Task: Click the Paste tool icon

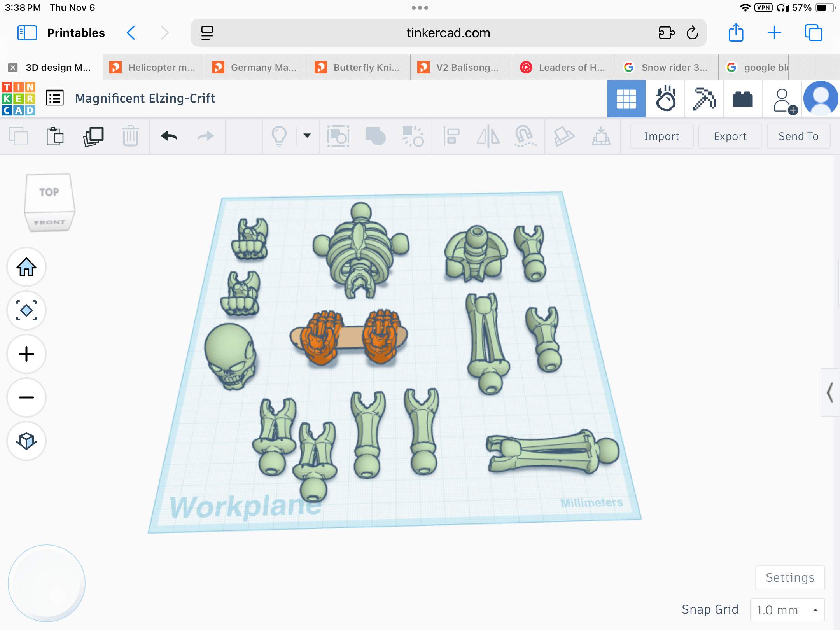Action: [55, 136]
